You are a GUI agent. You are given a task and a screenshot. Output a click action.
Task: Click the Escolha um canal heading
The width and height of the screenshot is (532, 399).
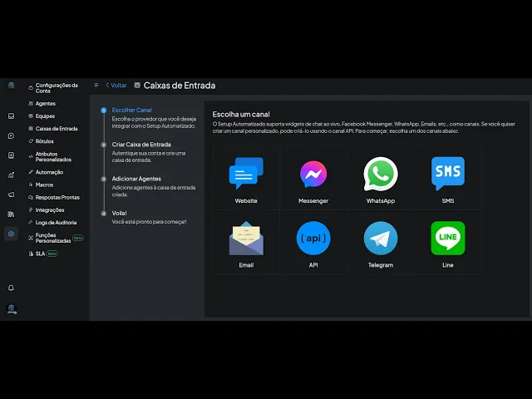(241, 115)
